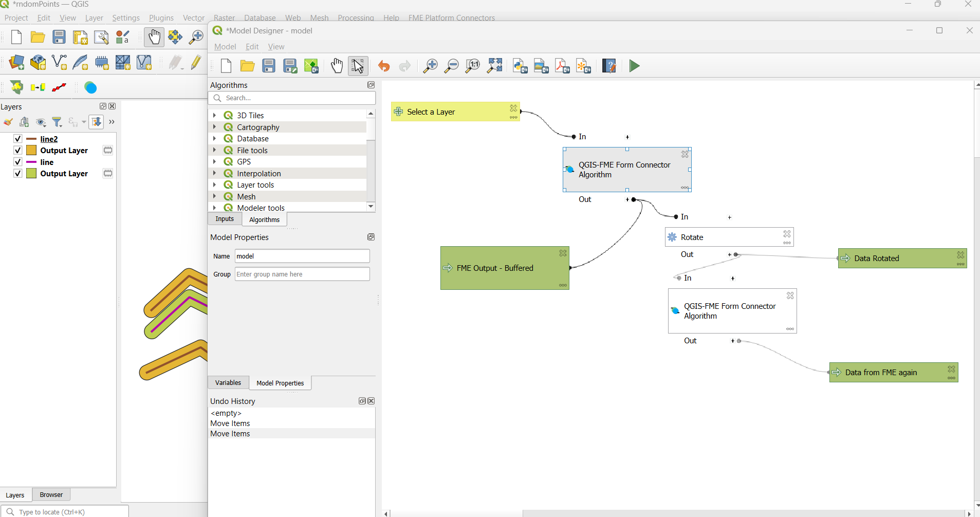Click the magenta line layer symbol swatch

click(31, 162)
